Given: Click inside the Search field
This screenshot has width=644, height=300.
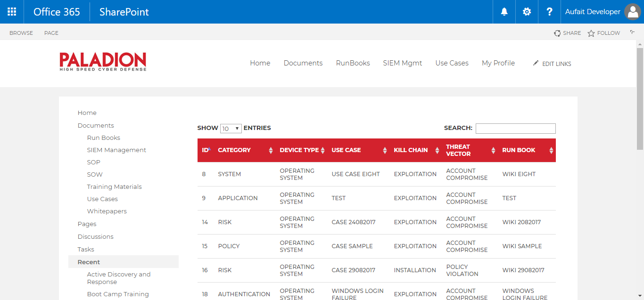Looking at the screenshot, I should [515, 128].
